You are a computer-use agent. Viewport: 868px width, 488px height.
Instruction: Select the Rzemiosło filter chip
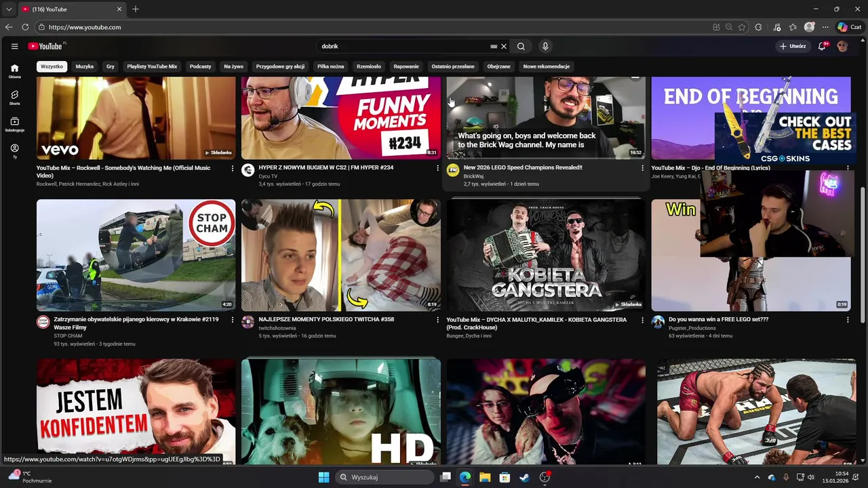369,66
